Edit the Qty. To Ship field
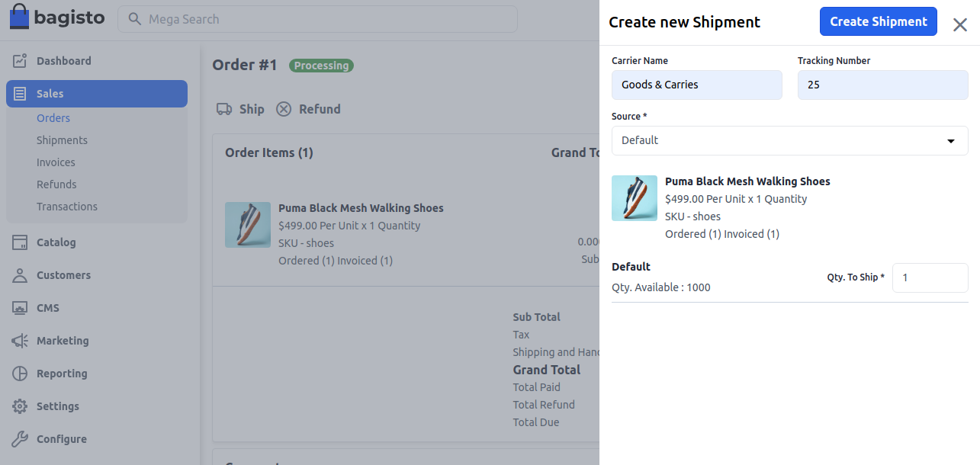Image resolution: width=980 pixels, height=465 pixels. pos(930,277)
